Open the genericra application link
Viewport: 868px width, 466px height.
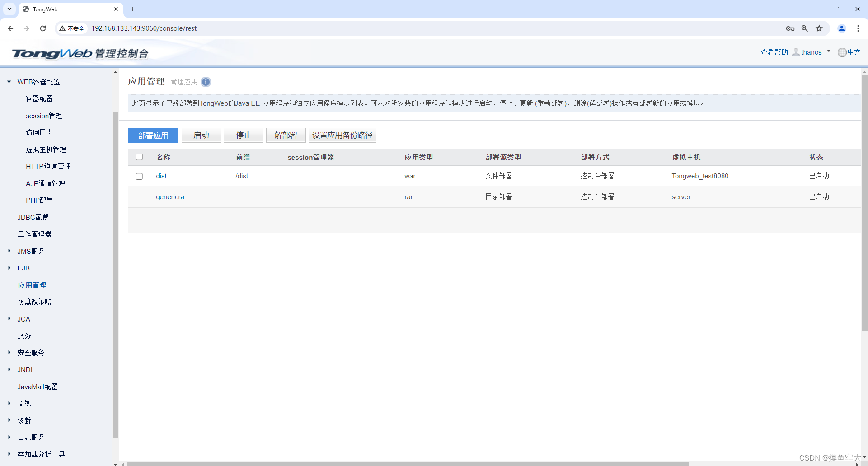(170, 197)
